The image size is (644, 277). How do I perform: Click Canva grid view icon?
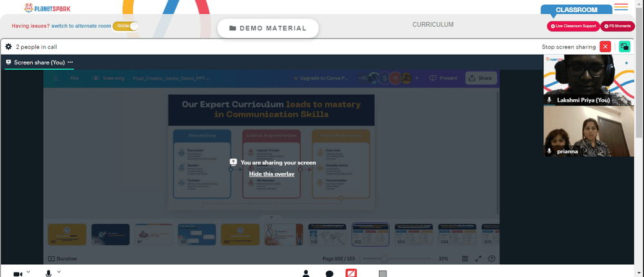click(465, 258)
